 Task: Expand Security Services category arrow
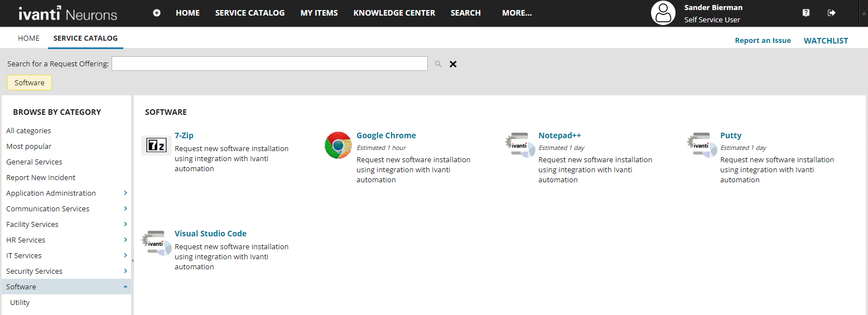[126, 271]
